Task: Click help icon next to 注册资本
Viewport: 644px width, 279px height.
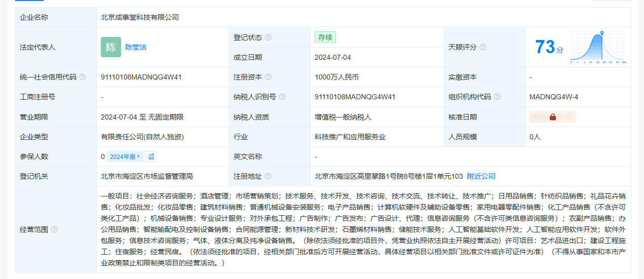Action: (x=268, y=77)
